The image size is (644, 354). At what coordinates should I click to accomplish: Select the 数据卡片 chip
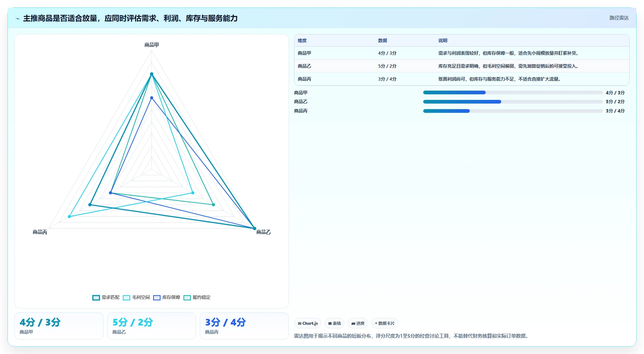(x=385, y=323)
